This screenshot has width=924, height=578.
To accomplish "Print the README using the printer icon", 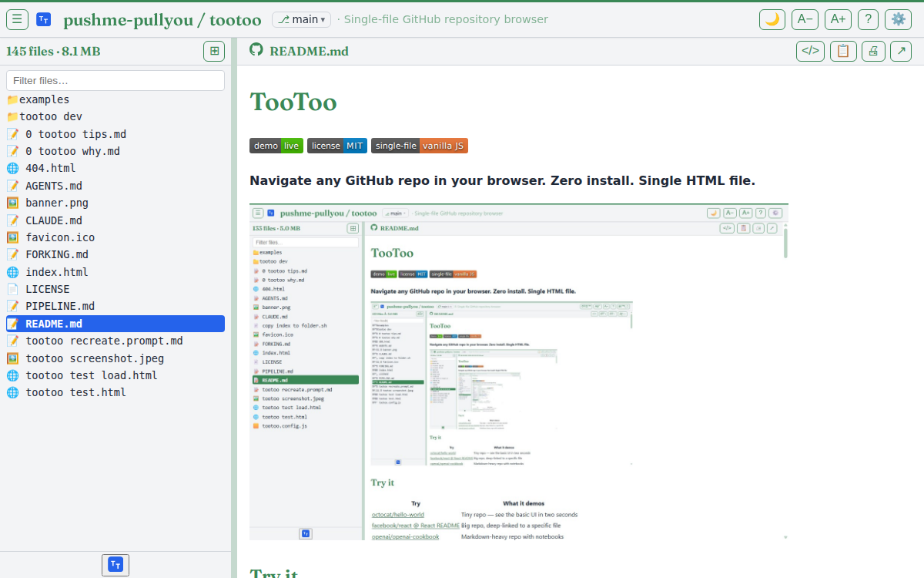I will point(873,51).
